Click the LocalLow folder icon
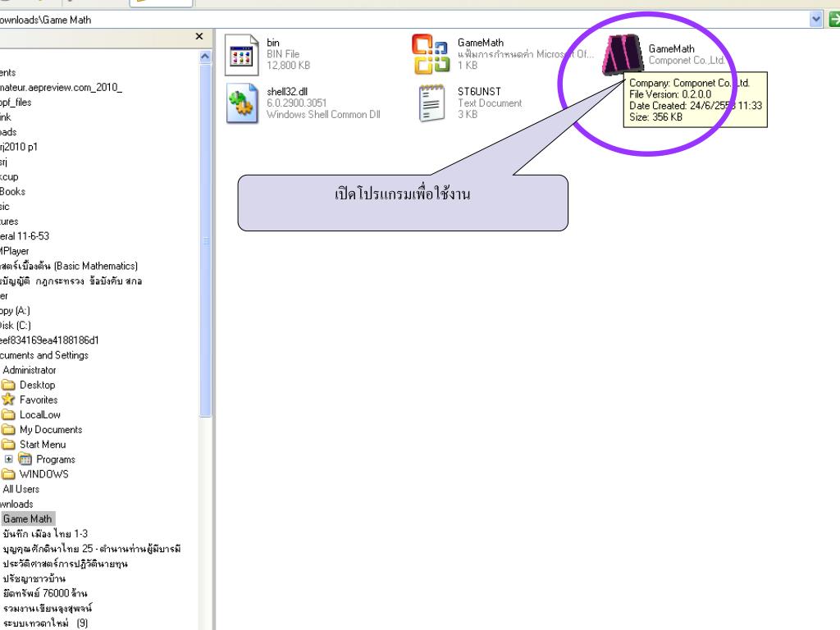Viewport: 840px width, 630px height. 8,414
